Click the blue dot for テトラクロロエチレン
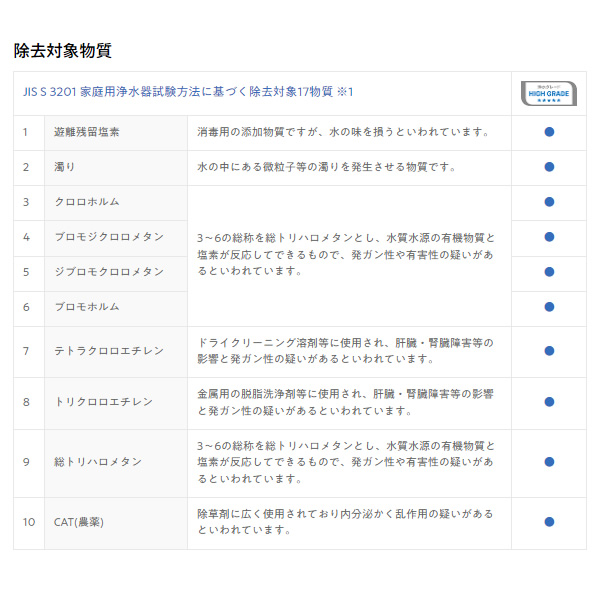 (549, 351)
